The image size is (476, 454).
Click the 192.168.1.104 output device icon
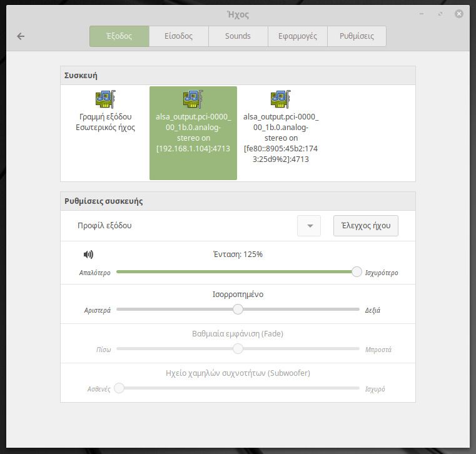pyautogui.click(x=193, y=99)
